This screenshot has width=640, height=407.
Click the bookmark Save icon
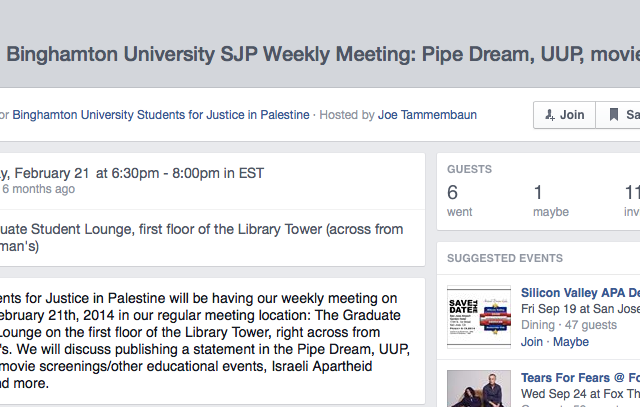pyautogui.click(x=613, y=115)
